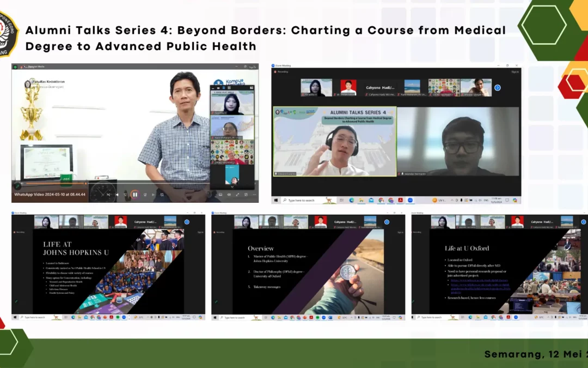Click Edward's speaker video with headphones
Image resolution: width=588 pixels, height=368 pixels.
pyautogui.click(x=335, y=141)
